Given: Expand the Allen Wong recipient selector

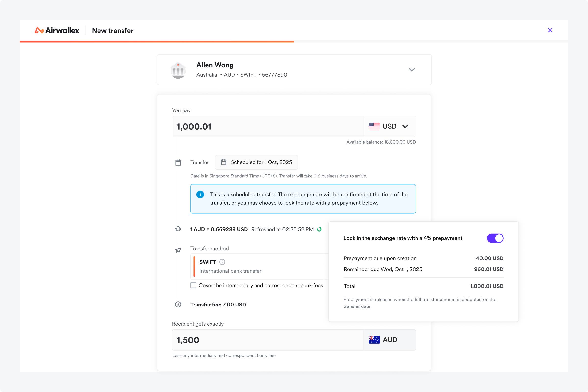Looking at the screenshot, I should click(x=412, y=70).
